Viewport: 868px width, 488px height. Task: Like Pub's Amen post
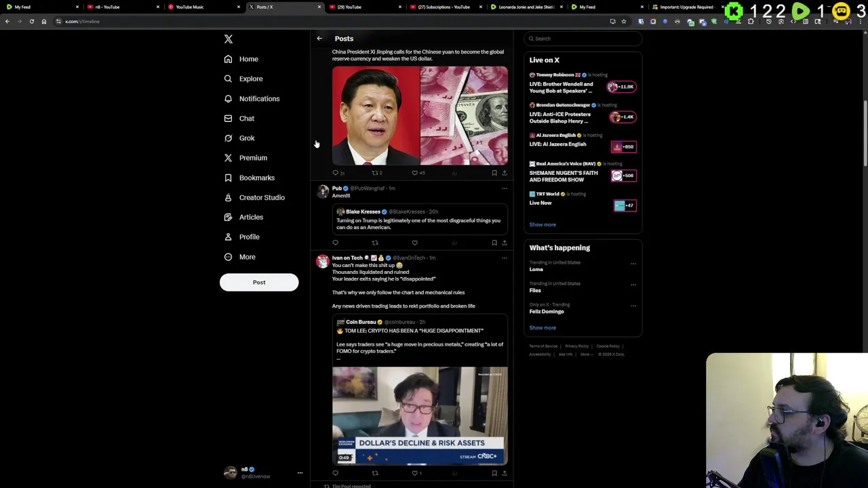click(x=414, y=243)
